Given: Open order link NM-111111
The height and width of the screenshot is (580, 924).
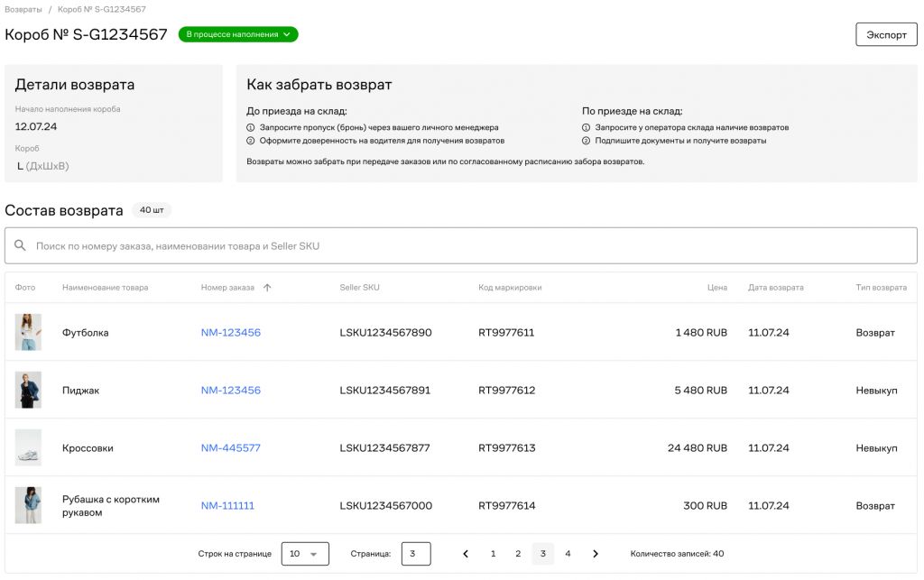Looking at the screenshot, I should coord(227,506).
